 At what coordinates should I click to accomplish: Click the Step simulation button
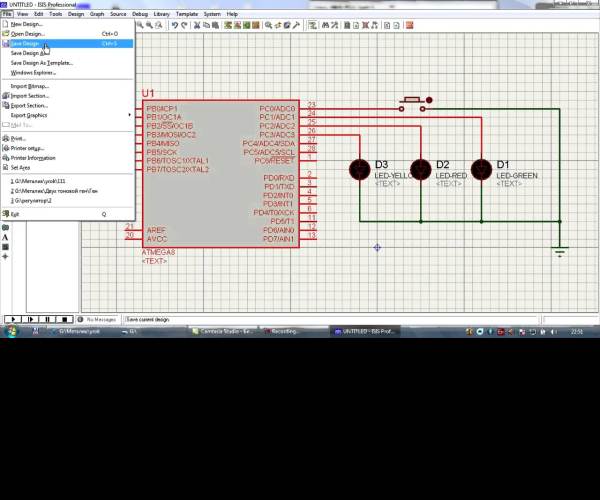30,319
